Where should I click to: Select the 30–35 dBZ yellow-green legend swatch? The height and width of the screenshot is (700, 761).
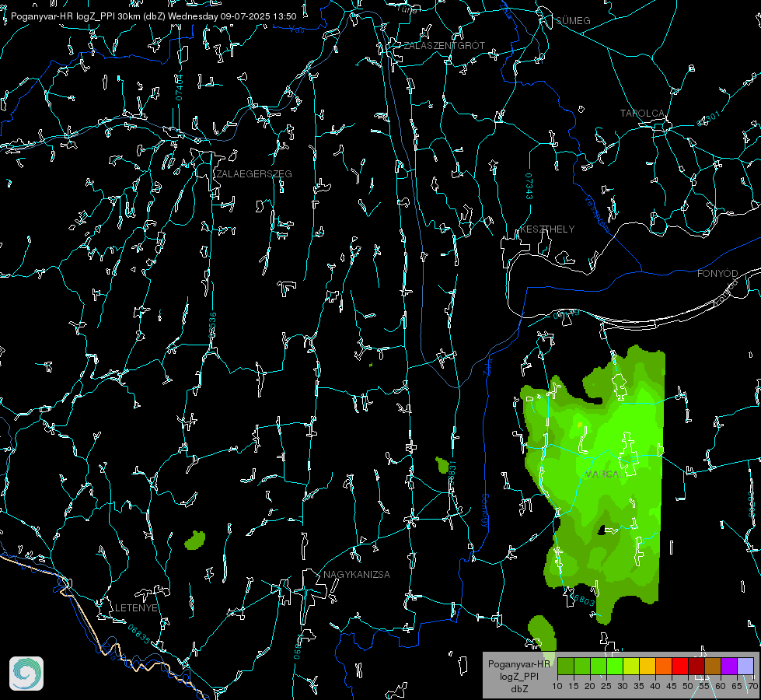[x=631, y=666]
